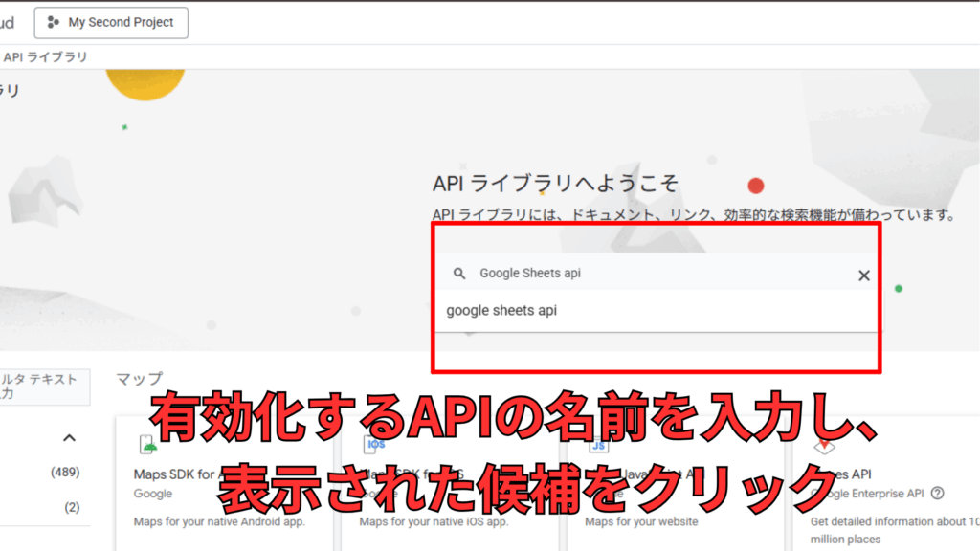
Task: Click the Google publisher label under Maps SDK for Android
Action: point(153,494)
